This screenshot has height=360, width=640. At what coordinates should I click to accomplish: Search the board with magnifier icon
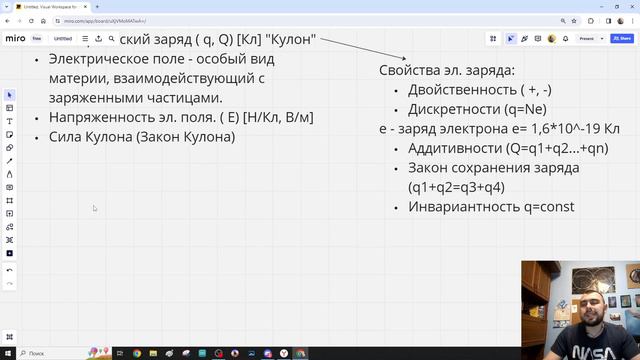point(111,38)
